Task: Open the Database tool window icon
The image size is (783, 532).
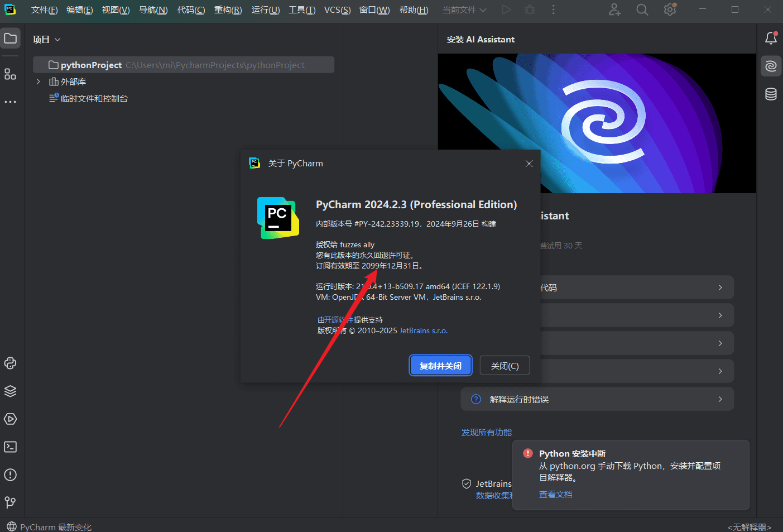Action: click(771, 94)
